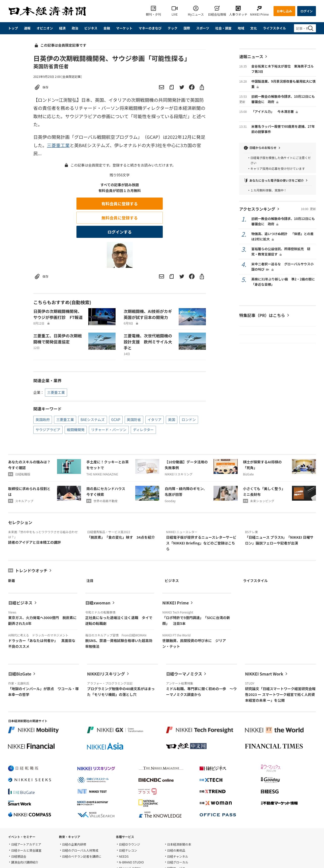Open 次期戦闘機、AI技術がカギ recommended article
The height and width of the screenshot is (868, 324).
click(x=148, y=314)
